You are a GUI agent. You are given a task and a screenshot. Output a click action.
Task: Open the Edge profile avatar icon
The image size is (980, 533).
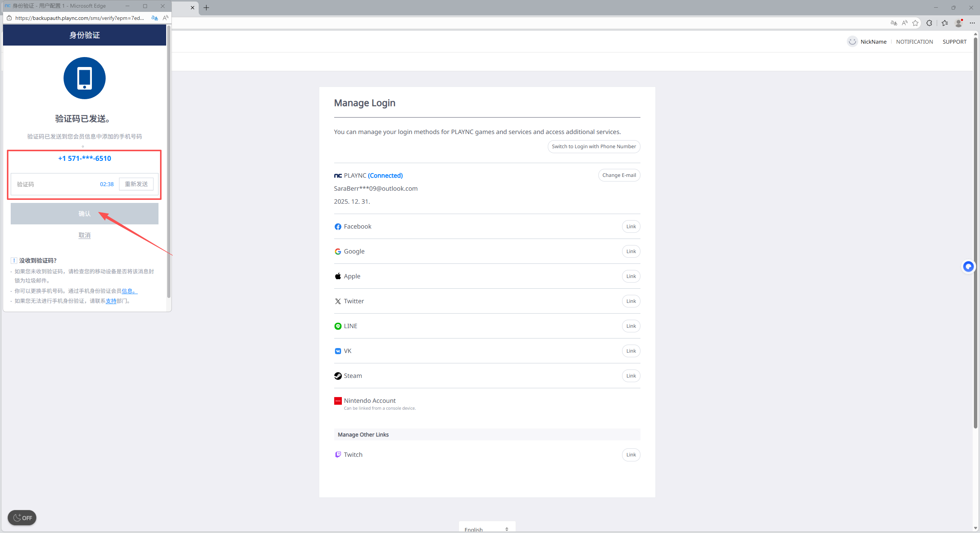pyautogui.click(x=959, y=23)
